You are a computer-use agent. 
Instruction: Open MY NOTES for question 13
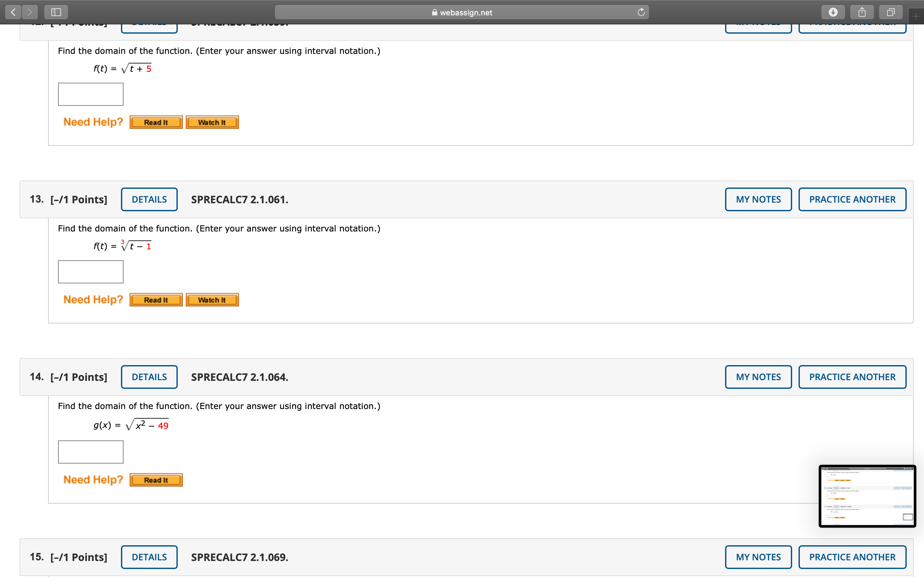(758, 199)
